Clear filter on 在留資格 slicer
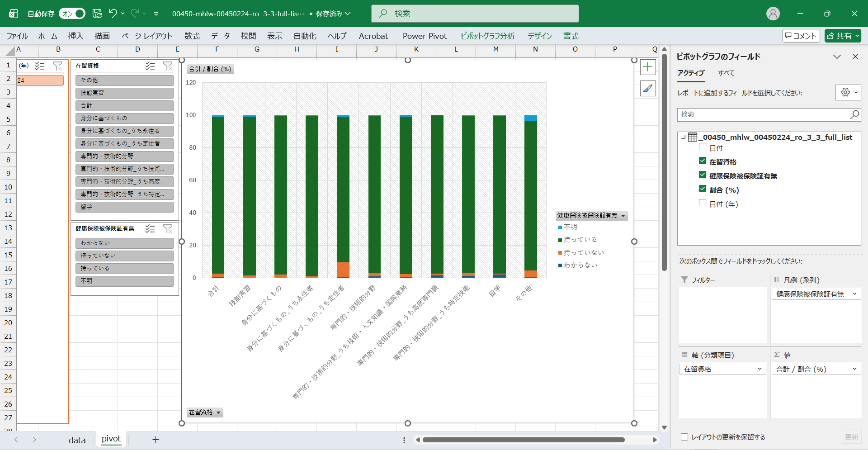The height and width of the screenshot is (450, 868). point(168,66)
